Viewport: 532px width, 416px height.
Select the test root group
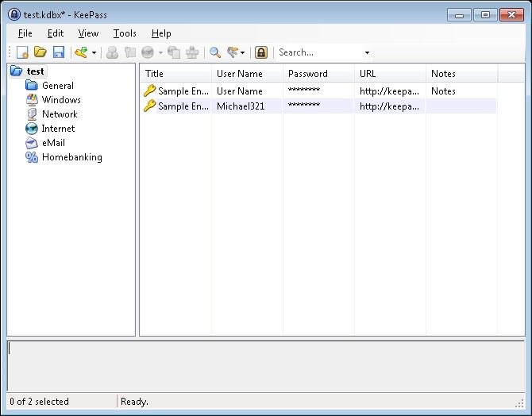tap(35, 71)
